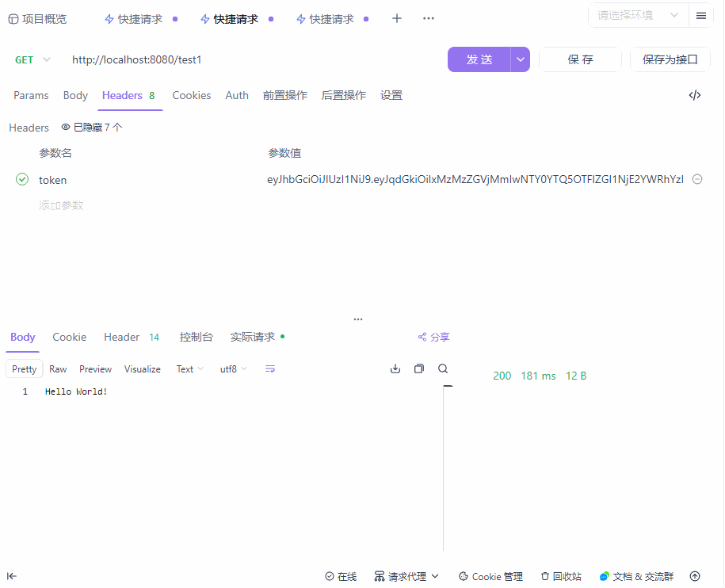Screen dimensions: 725x588
Task: Switch to the Cookies request tab
Action: (x=192, y=95)
